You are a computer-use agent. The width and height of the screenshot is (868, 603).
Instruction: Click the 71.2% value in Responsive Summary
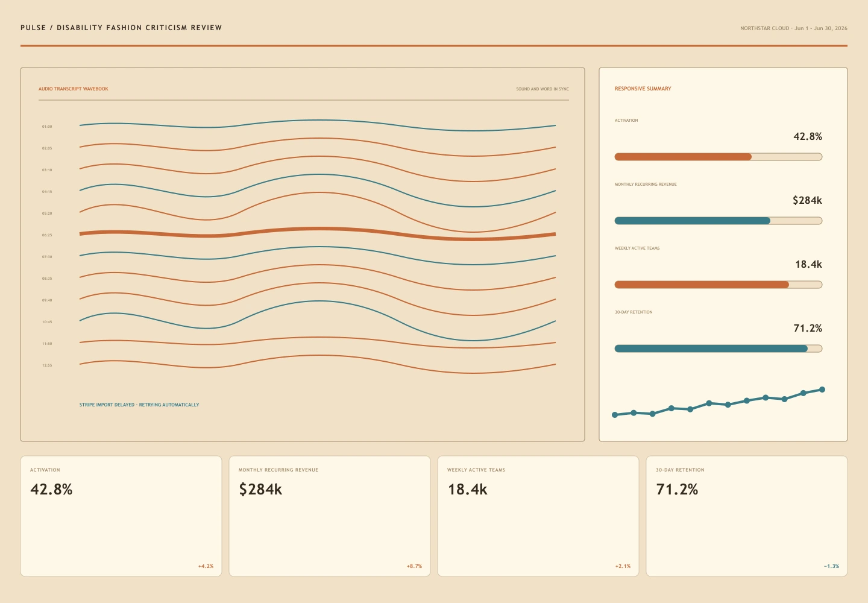coord(808,328)
